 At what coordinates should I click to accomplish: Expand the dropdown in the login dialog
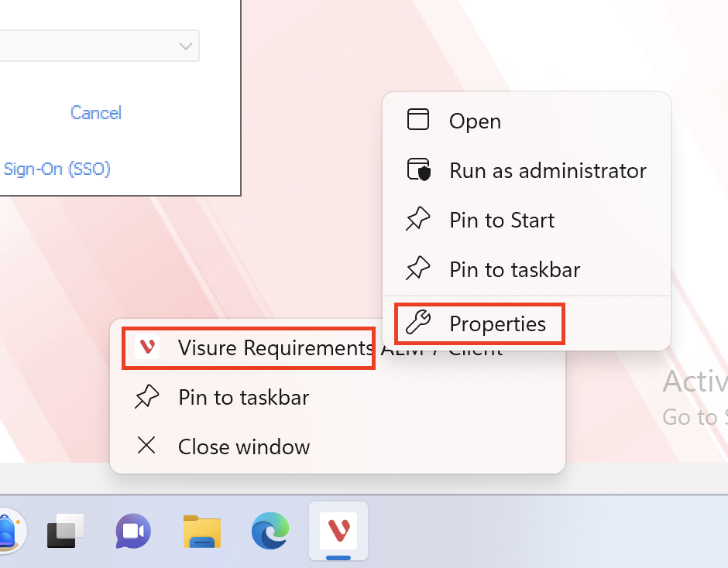(x=186, y=46)
